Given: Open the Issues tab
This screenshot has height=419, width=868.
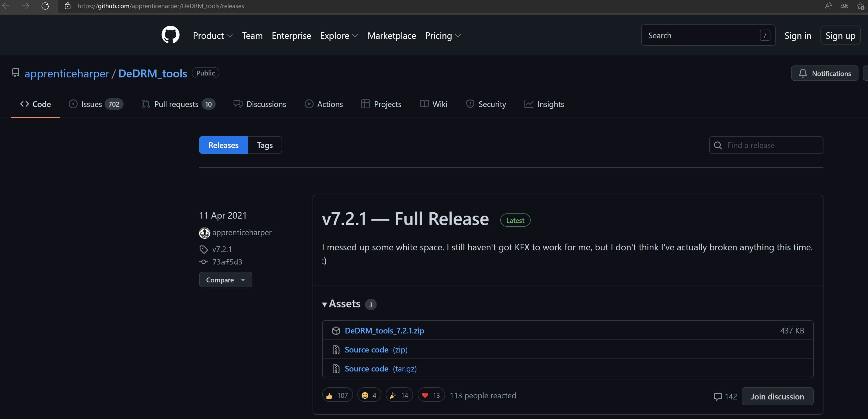Looking at the screenshot, I should click(96, 104).
